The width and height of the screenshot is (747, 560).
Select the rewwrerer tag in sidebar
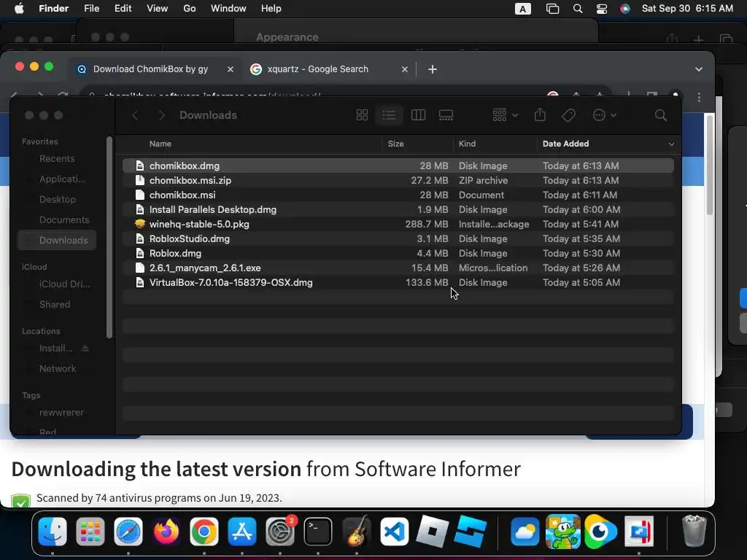(x=61, y=413)
